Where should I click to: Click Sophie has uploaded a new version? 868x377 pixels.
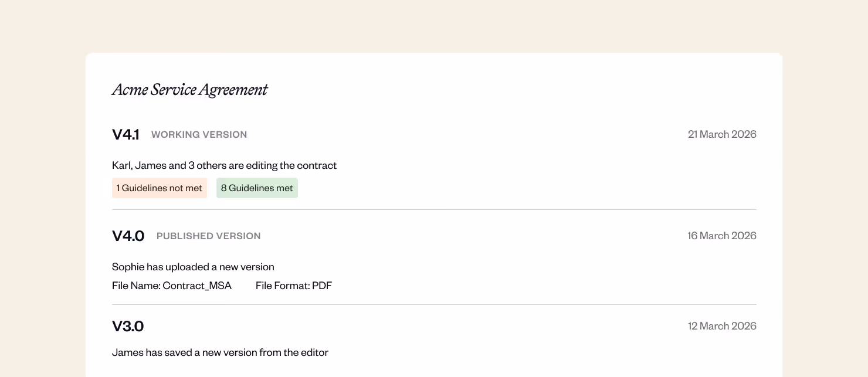tap(193, 267)
